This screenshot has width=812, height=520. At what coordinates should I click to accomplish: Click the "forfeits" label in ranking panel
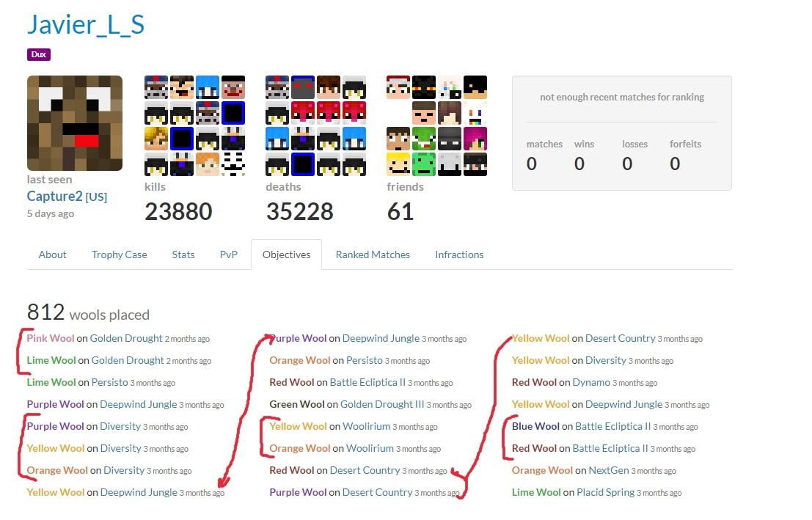685,144
